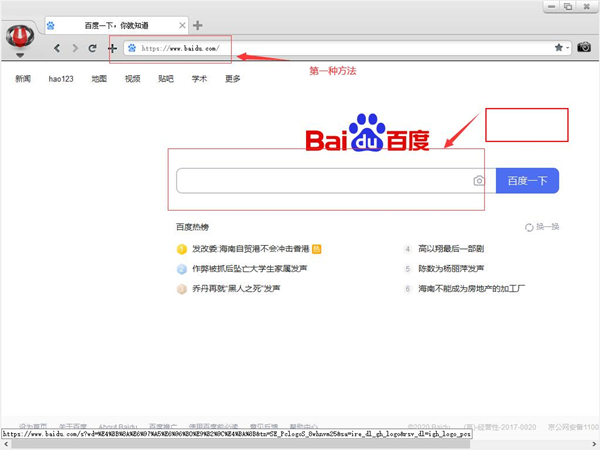
Task: Open the 新闻 navigation link
Action: 23,79
